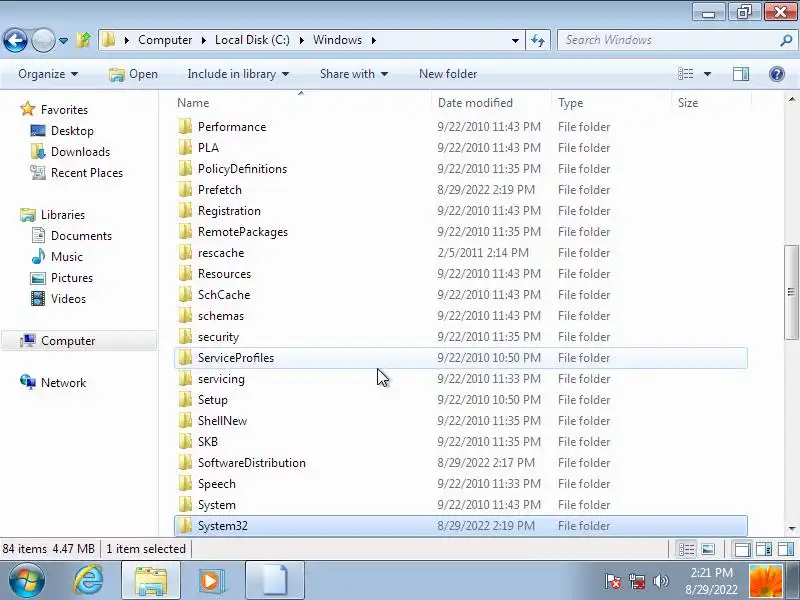Refresh the folder view

538,40
